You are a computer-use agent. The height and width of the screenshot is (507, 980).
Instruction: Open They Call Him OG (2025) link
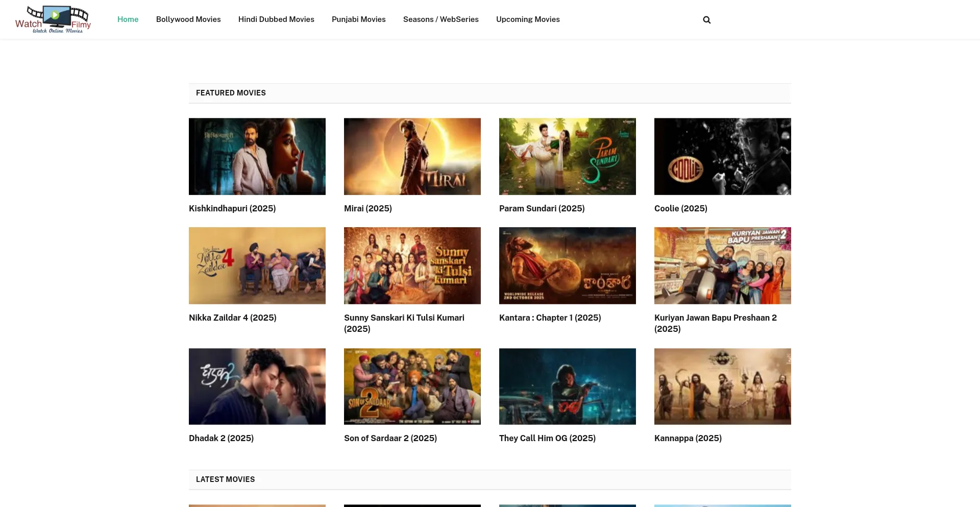tap(547, 438)
